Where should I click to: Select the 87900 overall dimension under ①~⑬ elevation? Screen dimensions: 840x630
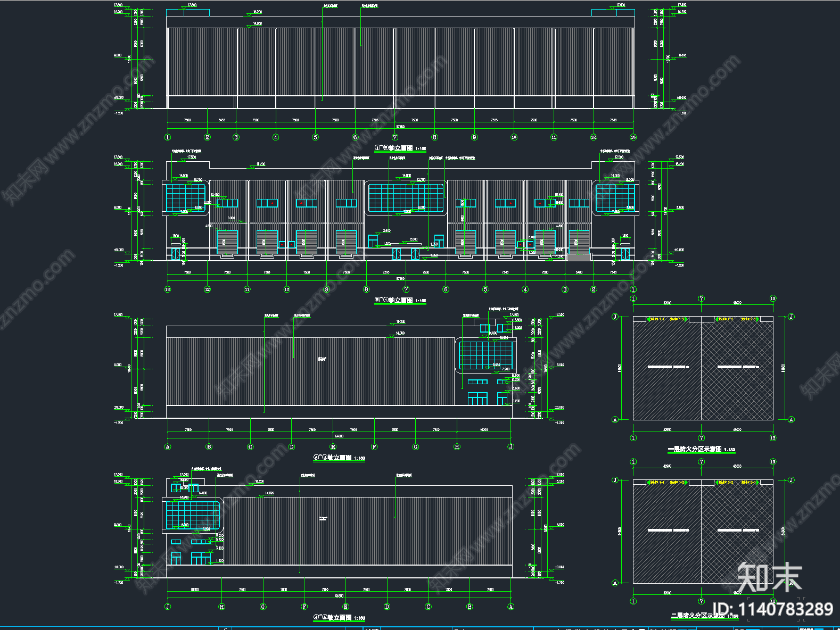click(400, 127)
